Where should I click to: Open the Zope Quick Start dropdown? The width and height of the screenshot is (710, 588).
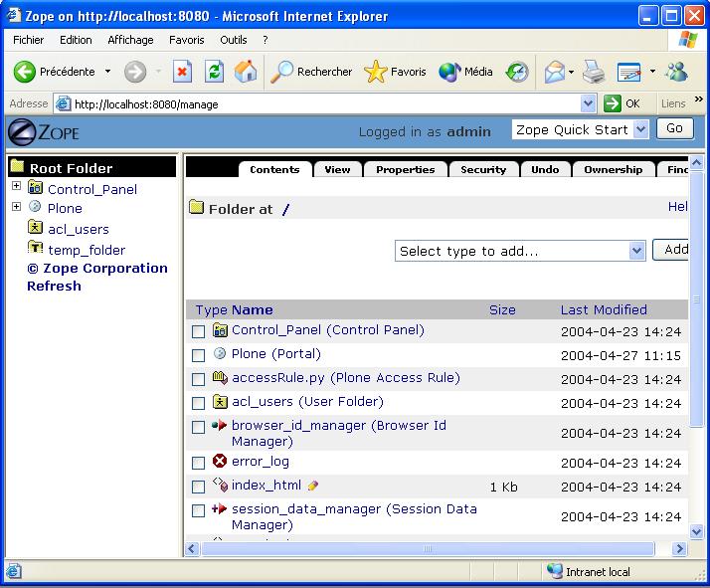(581, 129)
